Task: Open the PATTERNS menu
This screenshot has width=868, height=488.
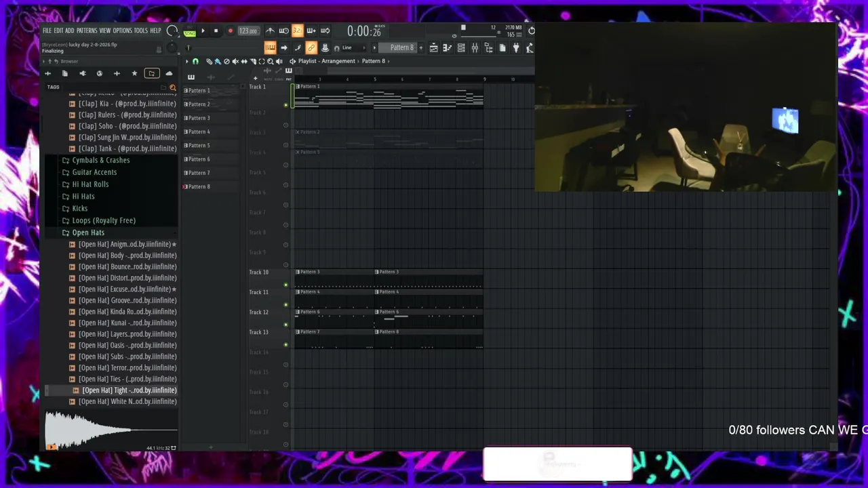Action: click(87, 30)
